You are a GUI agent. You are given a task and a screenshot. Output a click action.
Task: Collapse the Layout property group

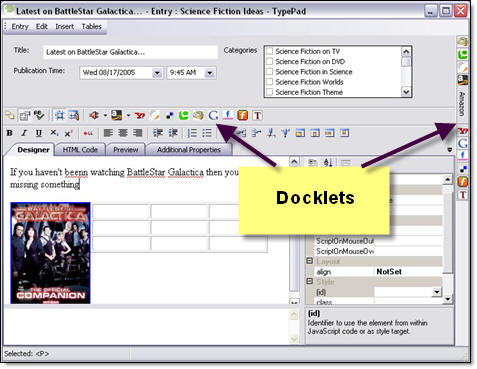coord(310,261)
